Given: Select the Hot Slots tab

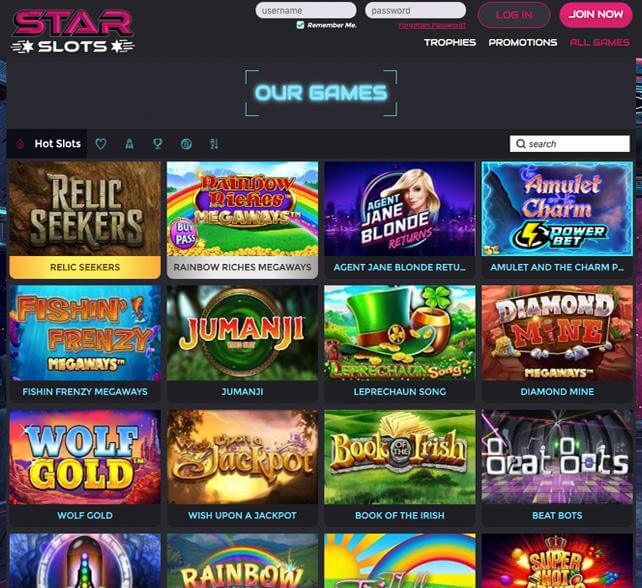Looking at the screenshot, I should point(57,144).
